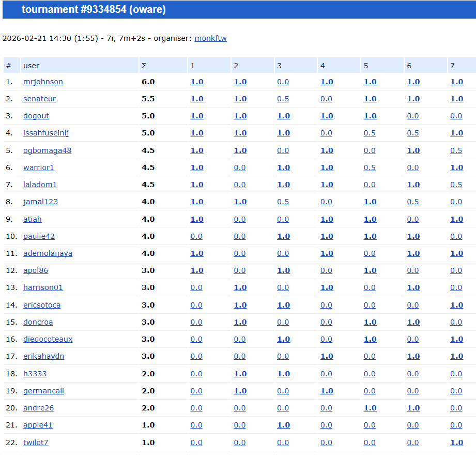
Task: Open mrjohnson's round 3 result 0.0
Action: point(283,82)
